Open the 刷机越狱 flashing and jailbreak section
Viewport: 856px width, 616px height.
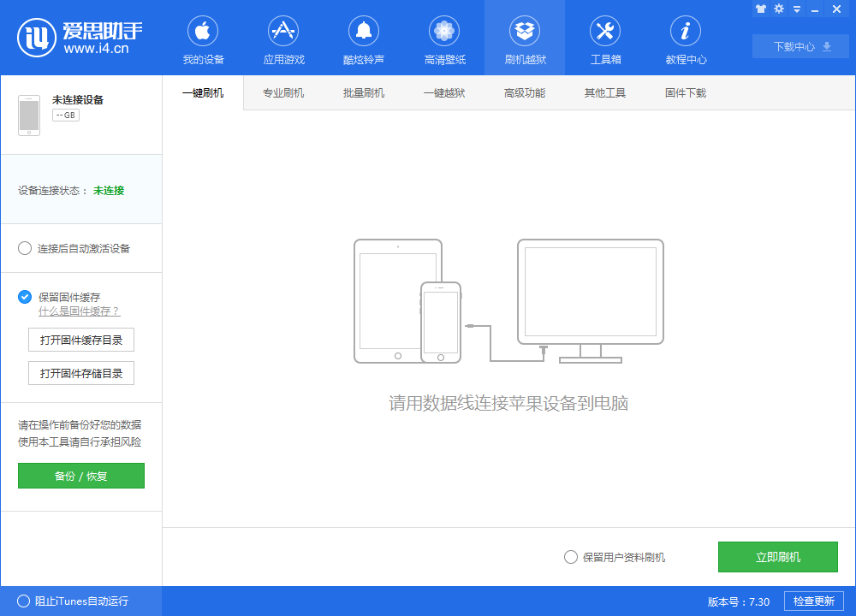coord(524,38)
